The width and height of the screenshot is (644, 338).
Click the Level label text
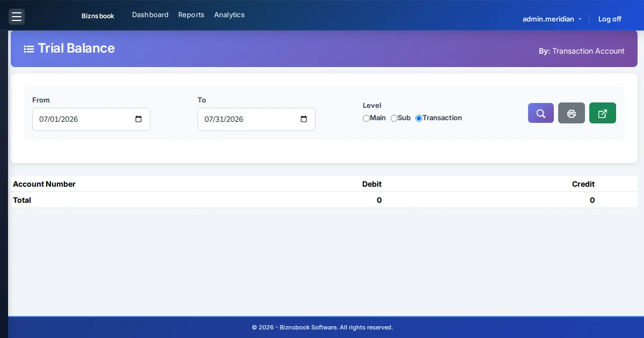[372, 106]
